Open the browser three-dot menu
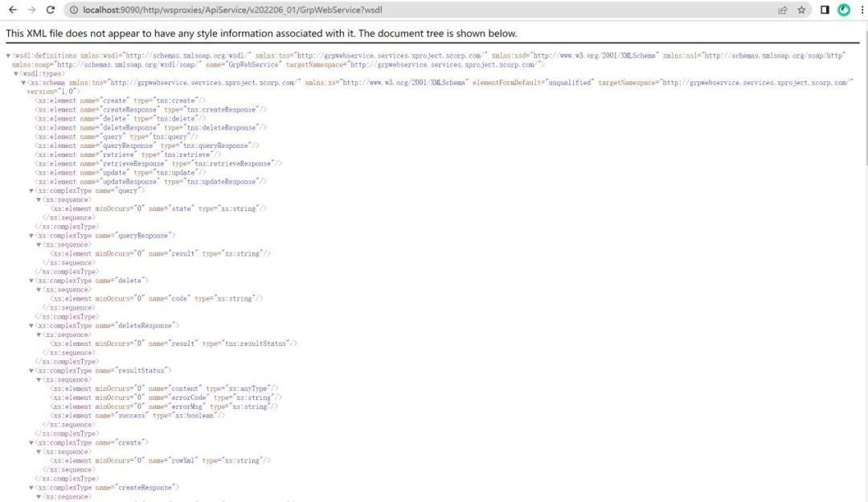868x502 pixels. (862, 10)
